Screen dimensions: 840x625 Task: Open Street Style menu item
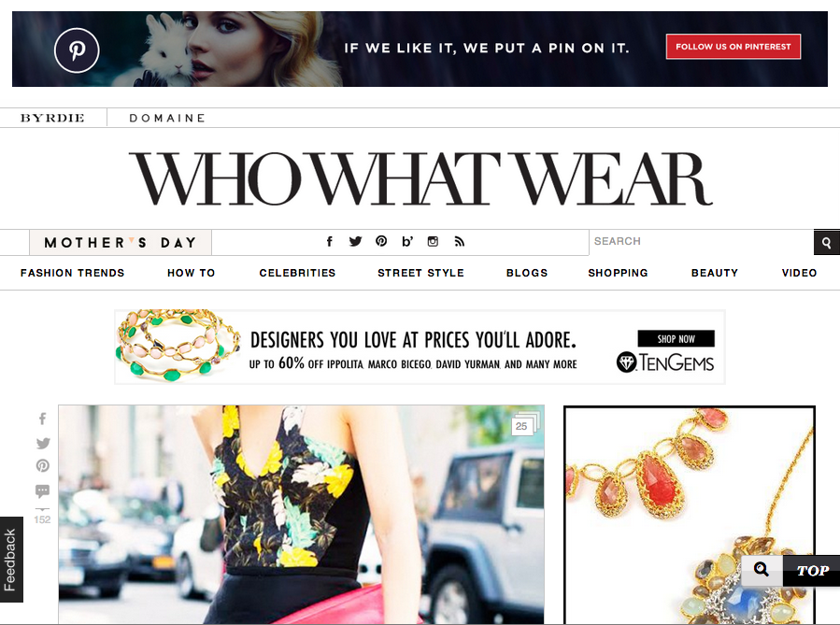click(x=421, y=273)
